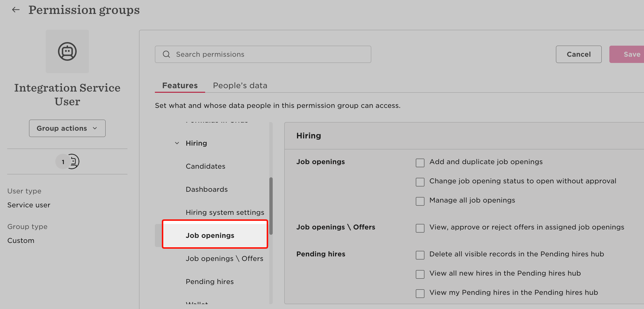Open the Group actions dropdown
Viewport: 644px width, 309px height.
click(67, 128)
